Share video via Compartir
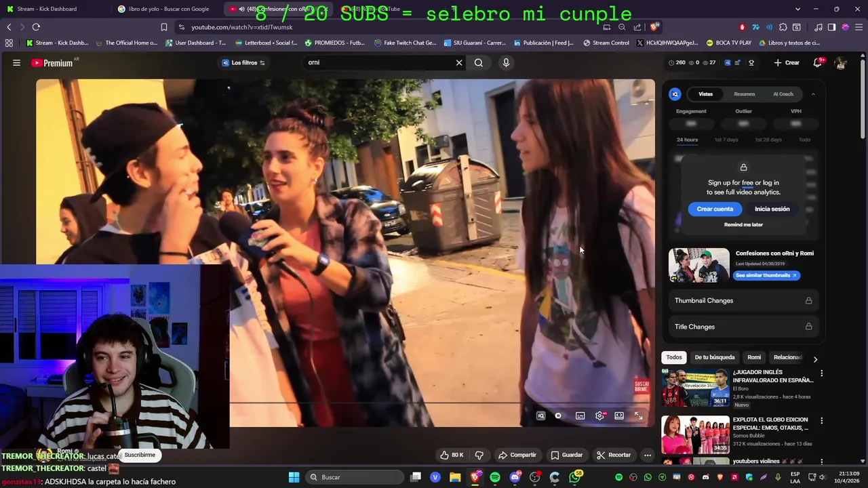The image size is (868, 488). pos(517,455)
